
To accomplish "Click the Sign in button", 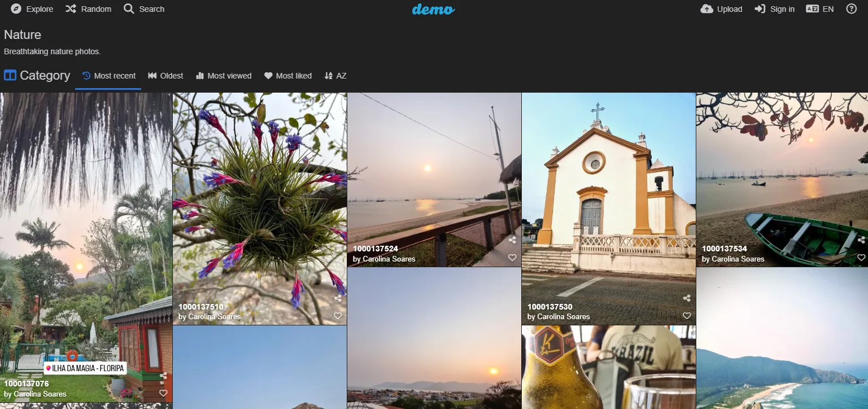I will 774,8.
